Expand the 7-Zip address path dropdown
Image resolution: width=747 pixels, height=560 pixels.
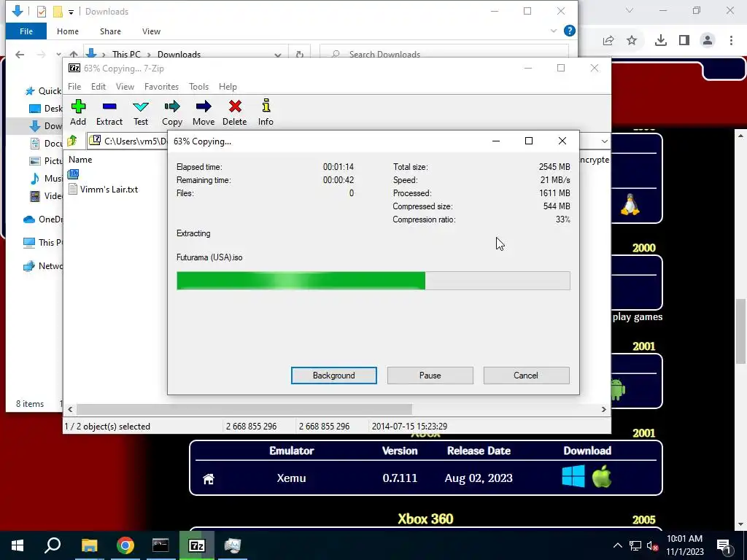pyautogui.click(x=604, y=141)
